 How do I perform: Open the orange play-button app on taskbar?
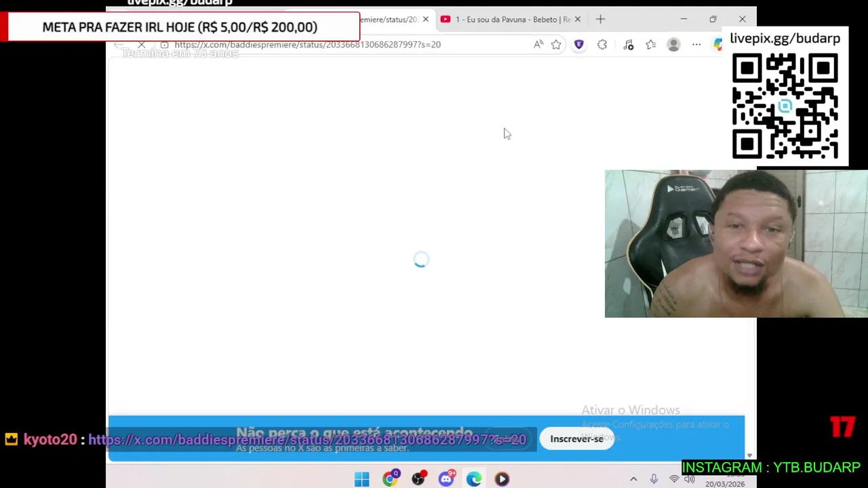click(502, 479)
